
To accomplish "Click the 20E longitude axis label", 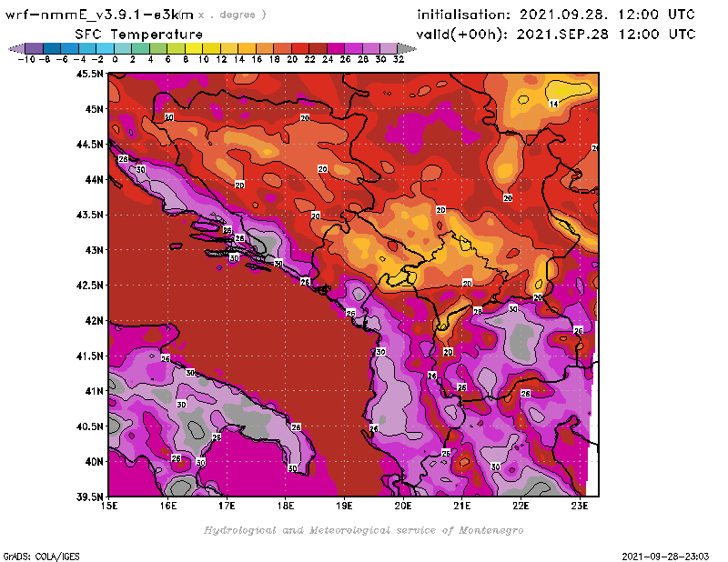I will [403, 506].
